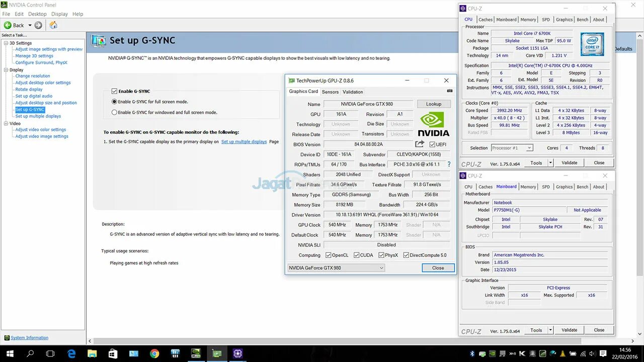The width and height of the screenshot is (644, 362).
Task: Click the System Information icon at panel bottom
Action: click(x=7, y=338)
